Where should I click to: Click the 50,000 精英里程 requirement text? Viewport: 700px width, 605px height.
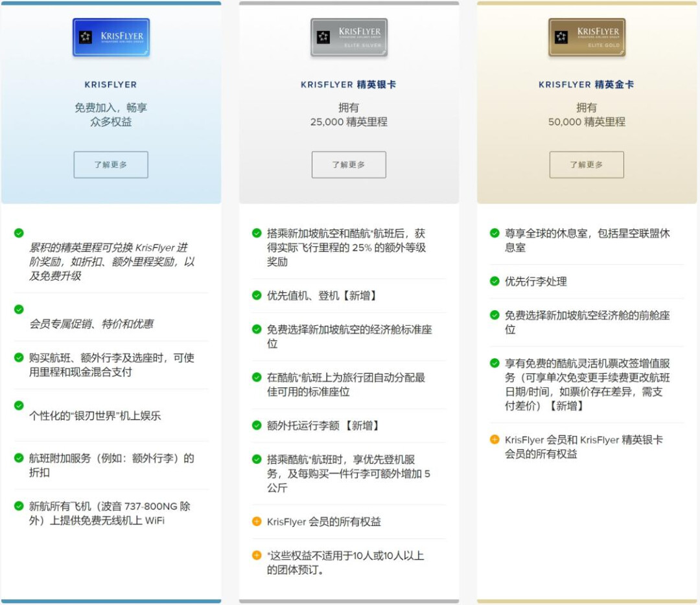click(587, 122)
